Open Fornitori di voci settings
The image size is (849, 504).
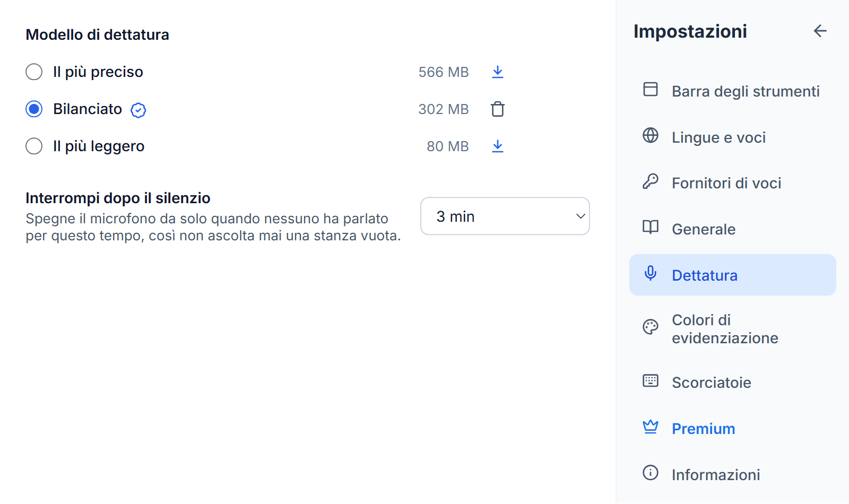(733, 183)
